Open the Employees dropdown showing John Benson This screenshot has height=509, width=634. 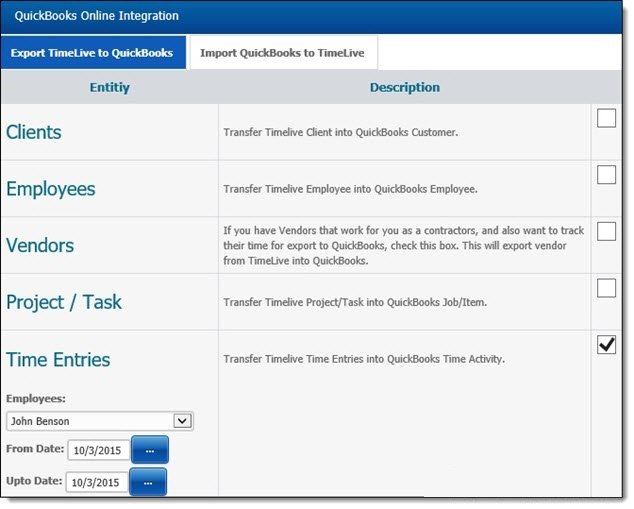(x=100, y=421)
